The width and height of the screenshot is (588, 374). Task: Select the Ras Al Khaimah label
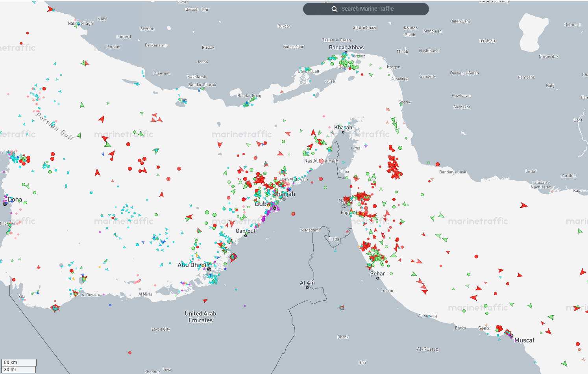[x=321, y=161]
